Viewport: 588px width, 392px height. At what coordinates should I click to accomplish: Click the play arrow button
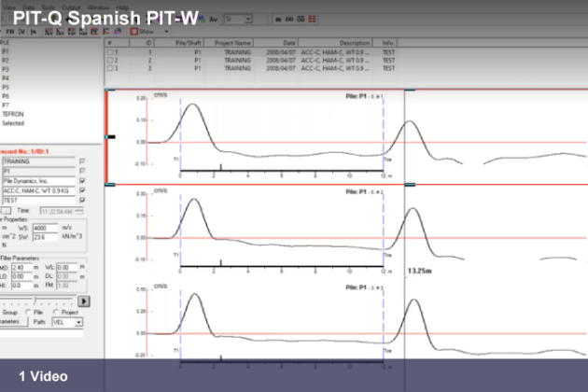pyautogui.click(x=84, y=301)
